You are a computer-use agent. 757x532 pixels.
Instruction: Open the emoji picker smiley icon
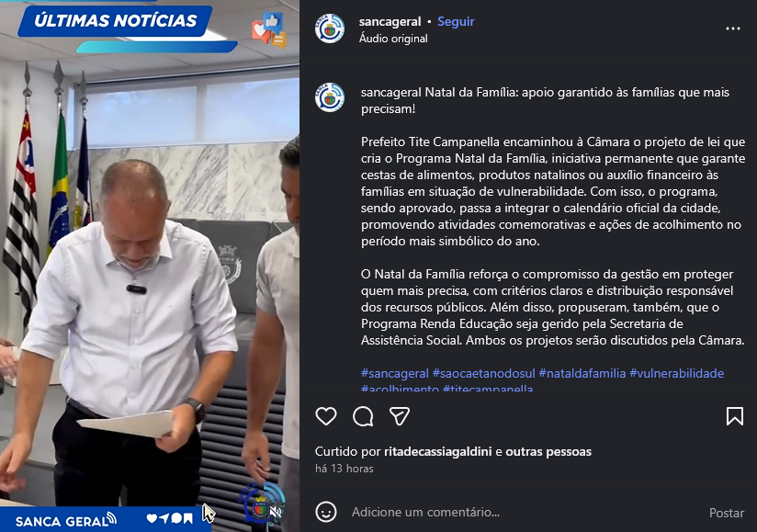coord(326,512)
